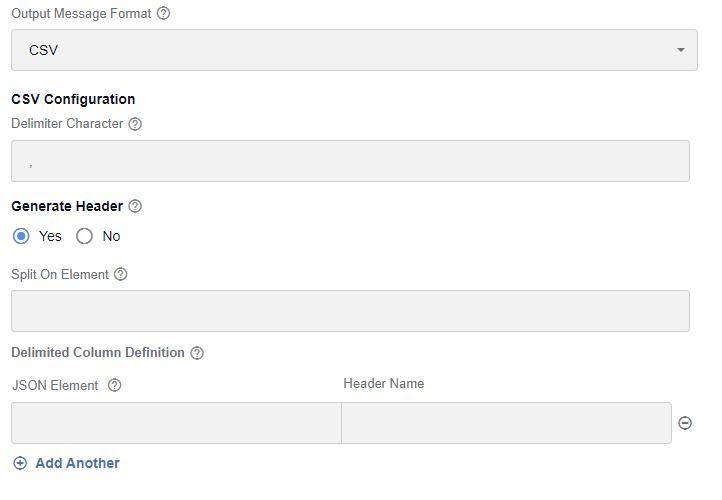Select Yes for Generate Header
This screenshot has width=722, height=500.
point(21,236)
